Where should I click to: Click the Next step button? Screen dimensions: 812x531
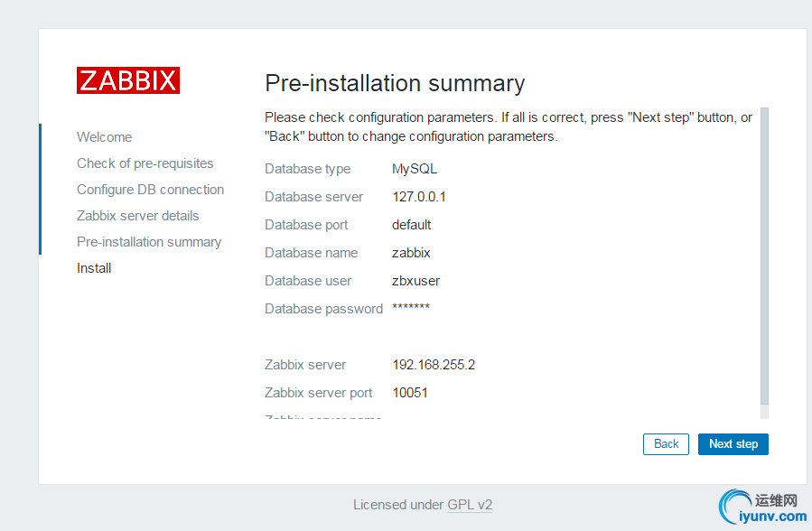[733, 444]
